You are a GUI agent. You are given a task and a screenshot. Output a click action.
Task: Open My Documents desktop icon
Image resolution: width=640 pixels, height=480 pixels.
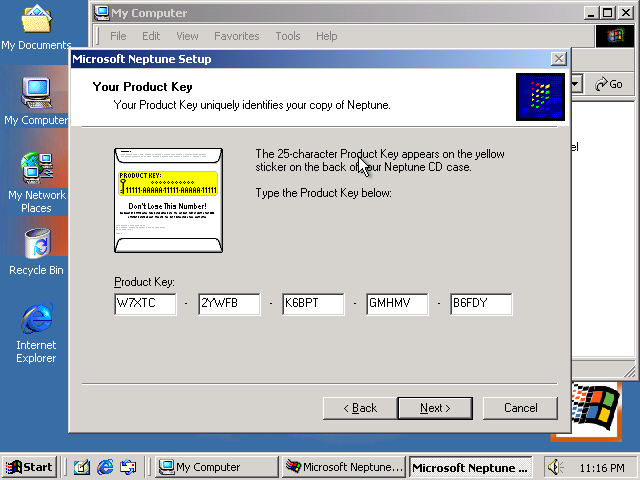(x=36, y=27)
